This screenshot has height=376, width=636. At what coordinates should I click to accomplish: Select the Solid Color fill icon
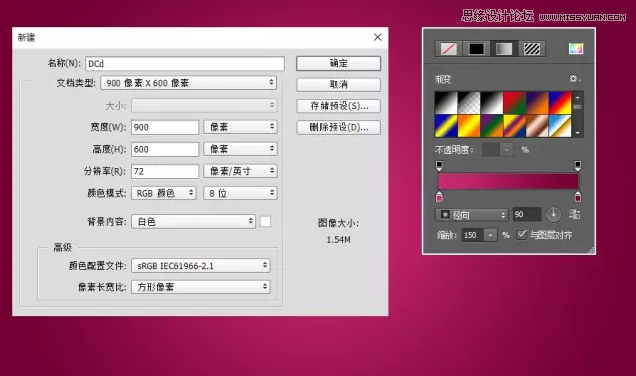476,49
